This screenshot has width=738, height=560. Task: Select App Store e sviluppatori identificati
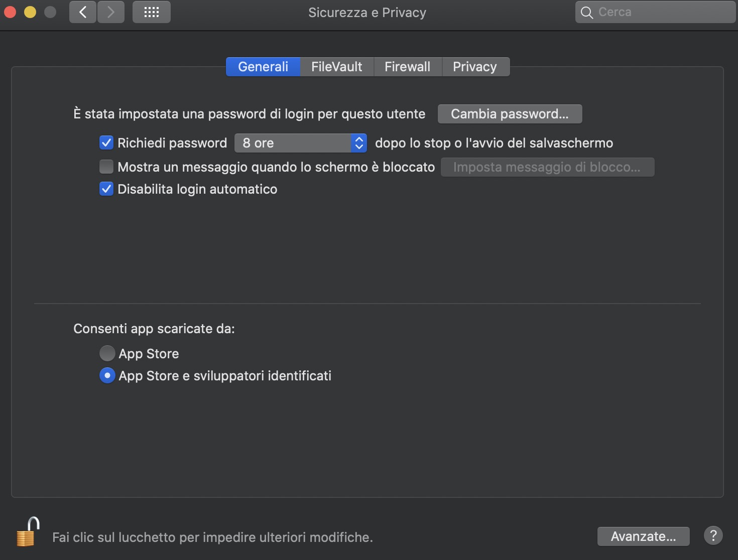[107, 376]
